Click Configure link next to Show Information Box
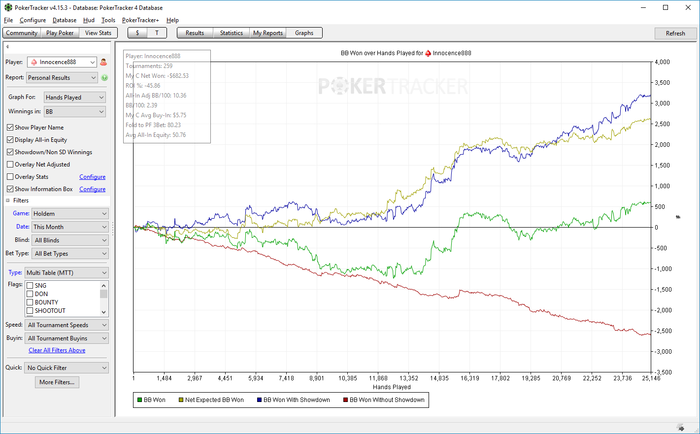 [x=92, y=189]
